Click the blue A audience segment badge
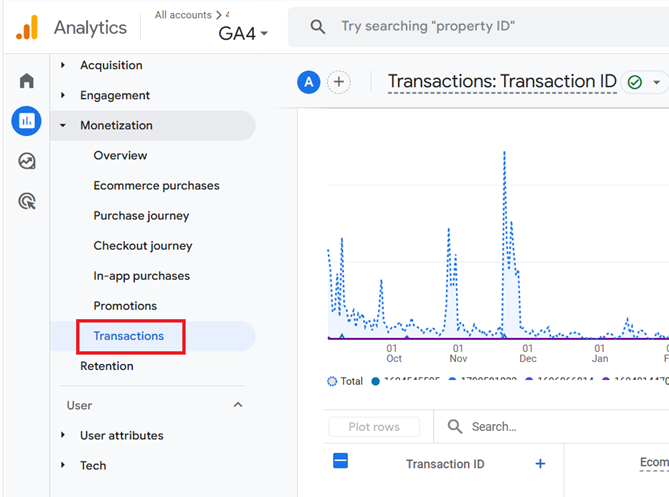 (308, 82)
